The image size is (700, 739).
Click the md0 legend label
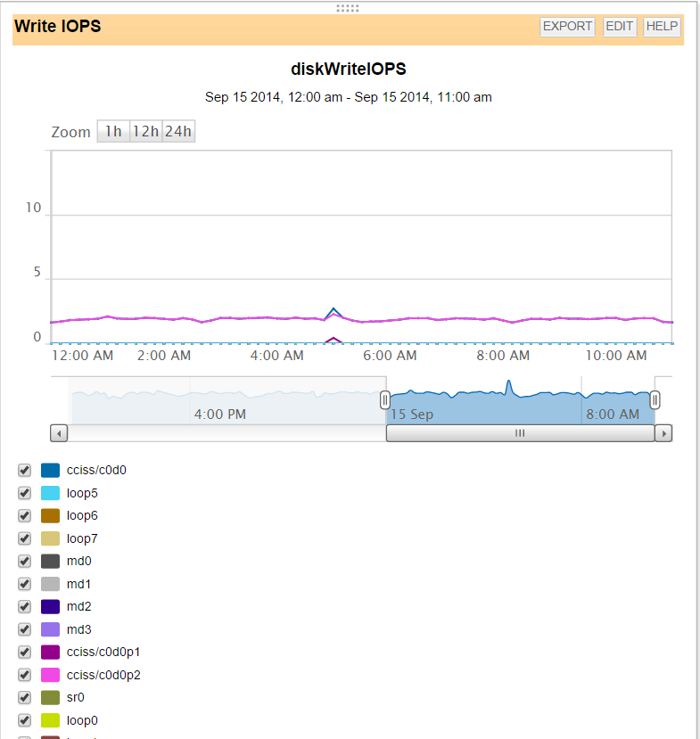pyautogui.click(x=79, y=562)
